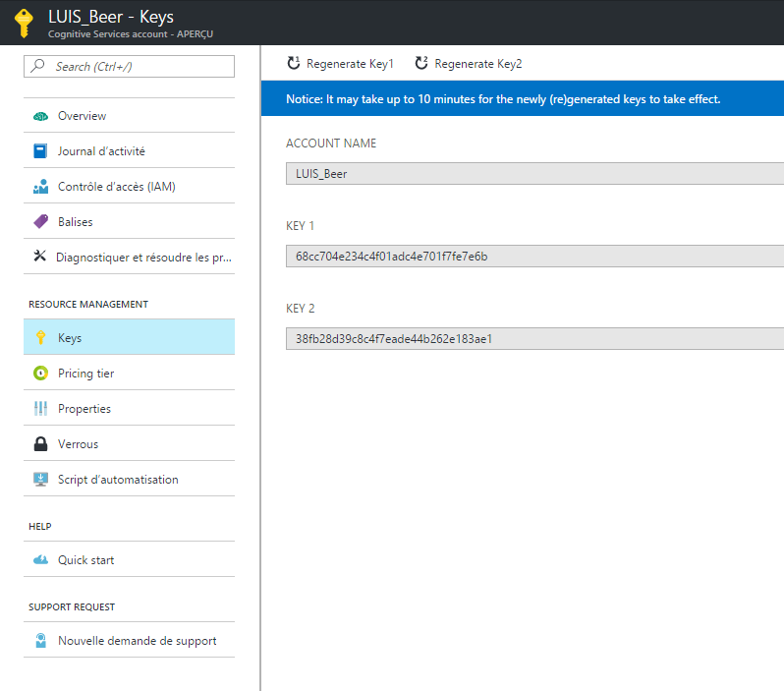784x691 pixels.
Task: Click the Verrous padlock icon
Action: pos(40,444)
